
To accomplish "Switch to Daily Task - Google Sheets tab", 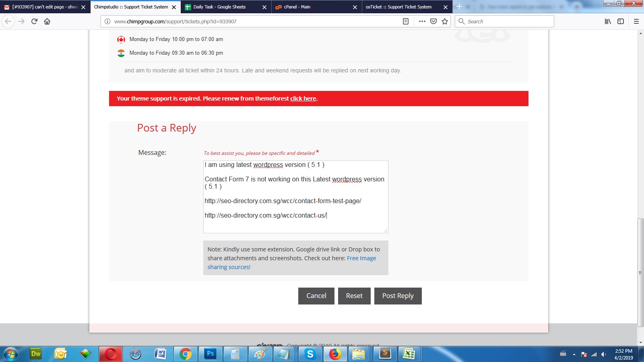I will point(226,7).
